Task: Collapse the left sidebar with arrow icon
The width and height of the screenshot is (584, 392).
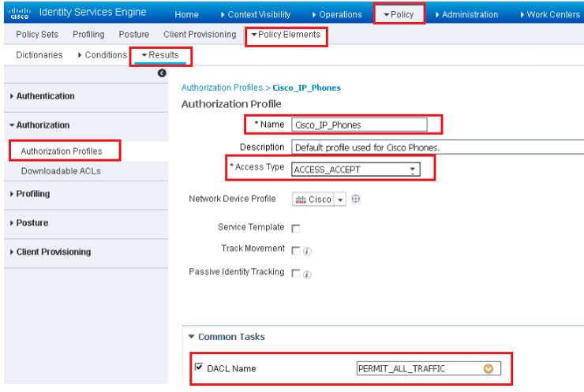Action: pos(162,73)
